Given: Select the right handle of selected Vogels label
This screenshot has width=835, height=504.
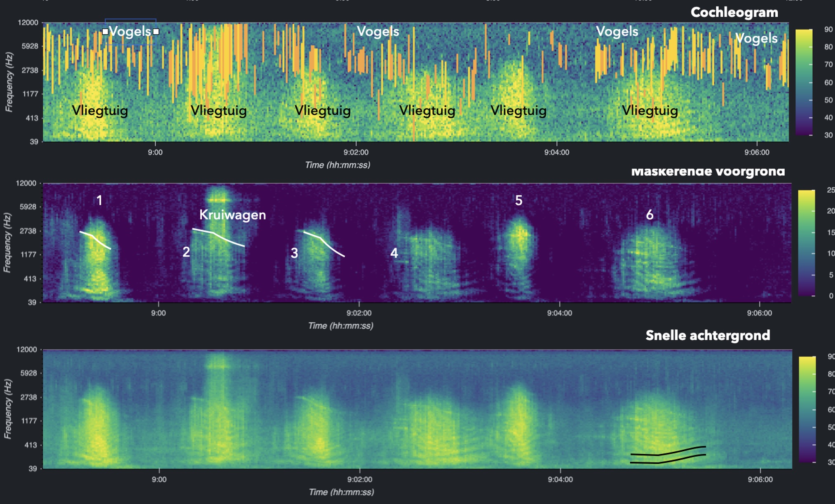Looking at the screenshot, I should (156, 32).
